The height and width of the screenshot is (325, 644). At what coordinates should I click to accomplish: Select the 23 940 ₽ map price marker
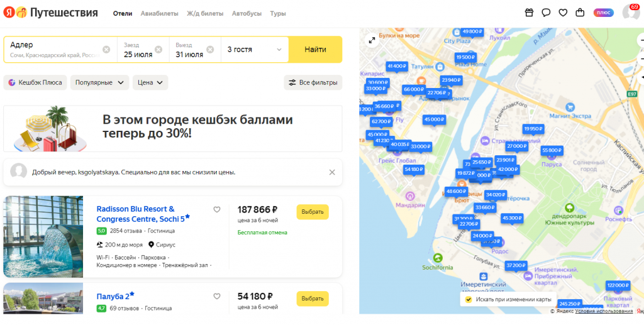coord(451,80)
